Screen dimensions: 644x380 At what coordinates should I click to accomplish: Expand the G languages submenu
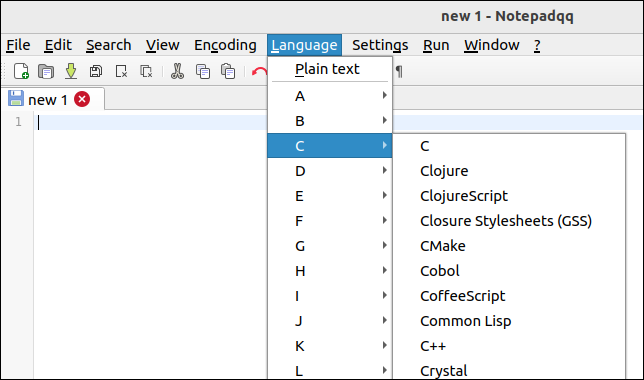(330, 246)
